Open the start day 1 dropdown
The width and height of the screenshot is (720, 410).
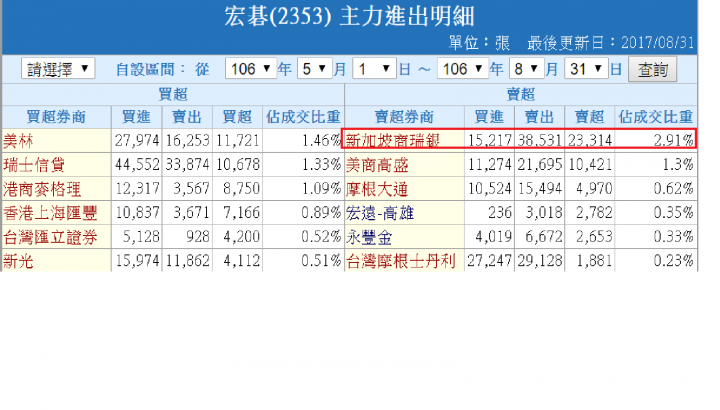(x=374, y=69)
